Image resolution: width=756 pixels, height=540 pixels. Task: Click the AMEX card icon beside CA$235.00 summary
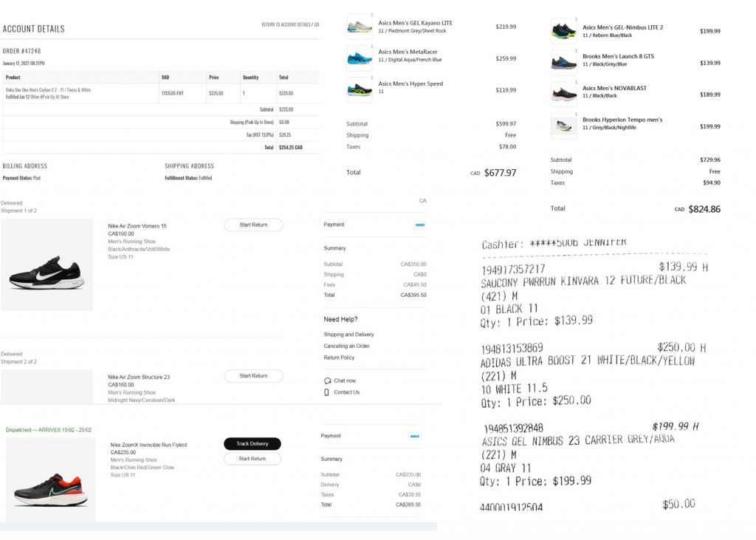[x=414, y=437]
